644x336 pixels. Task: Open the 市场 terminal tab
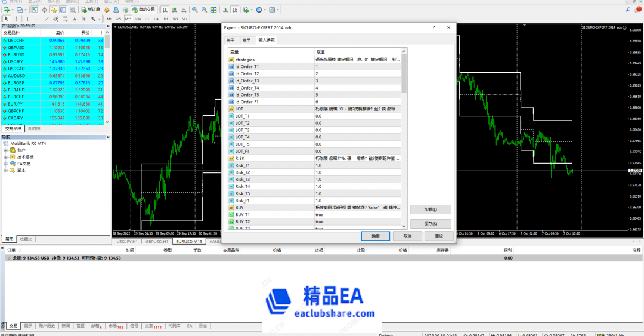[x=116, y=326]
